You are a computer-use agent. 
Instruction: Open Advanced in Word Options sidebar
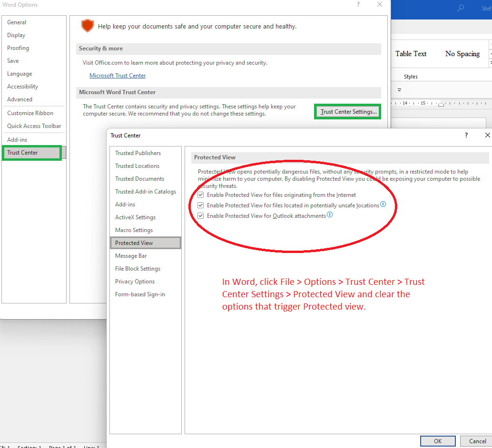(33, 99)
